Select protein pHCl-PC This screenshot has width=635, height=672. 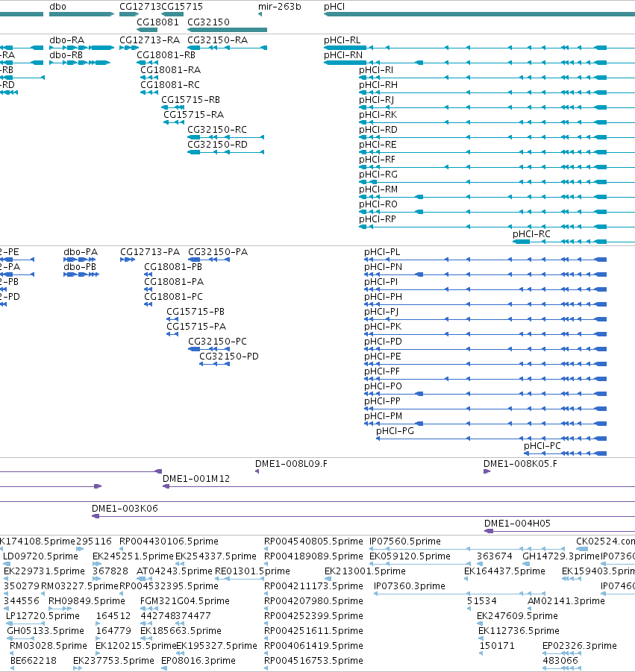coord(542,446)
